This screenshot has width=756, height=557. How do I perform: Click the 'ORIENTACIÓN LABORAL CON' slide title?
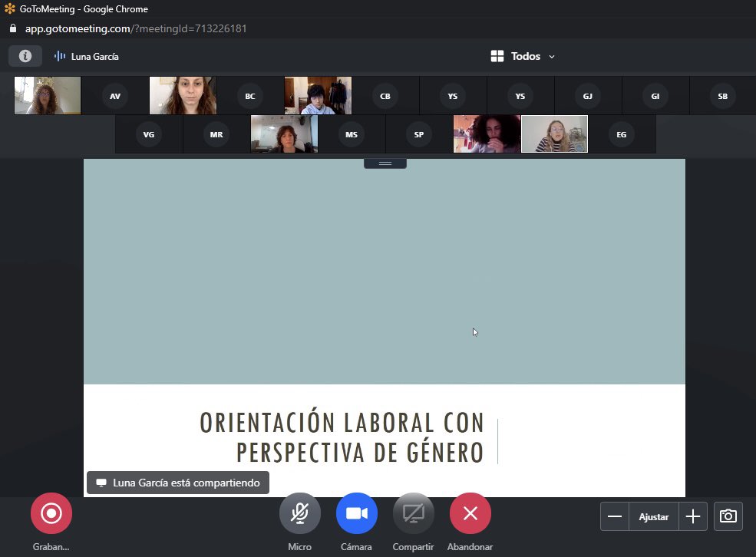pos(342,423)
